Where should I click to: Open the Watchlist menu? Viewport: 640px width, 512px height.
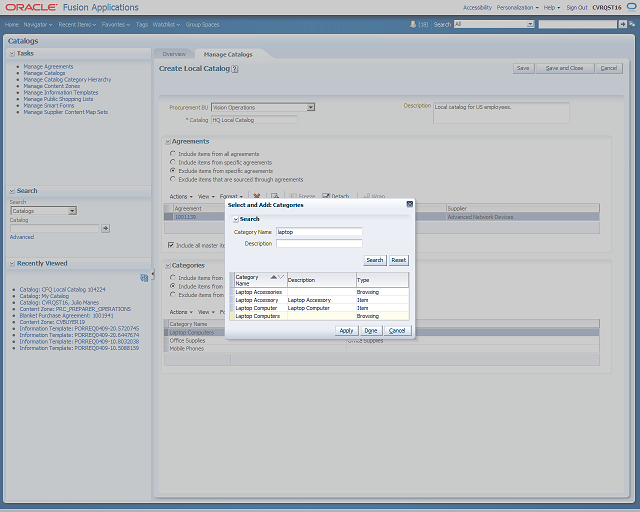[166, 24]
